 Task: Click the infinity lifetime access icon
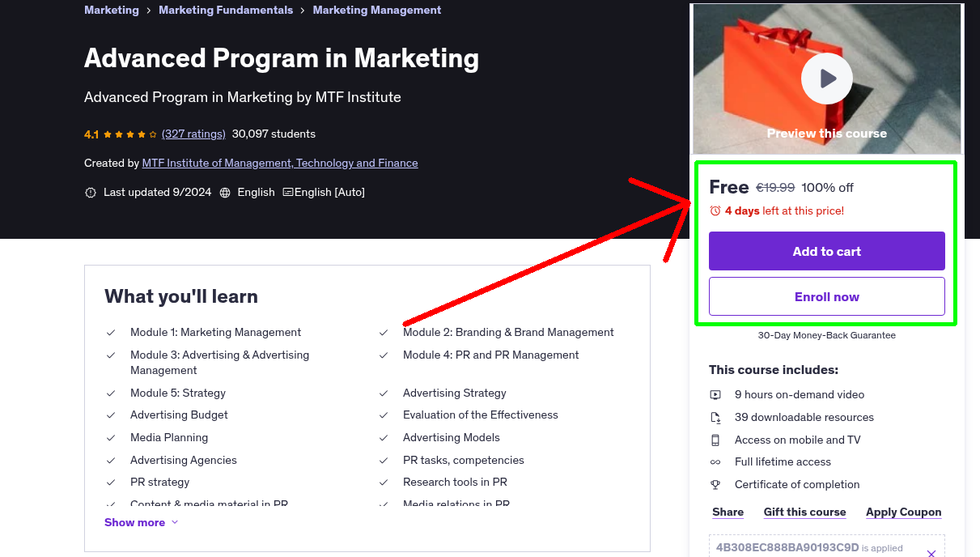tap(715, 462)
